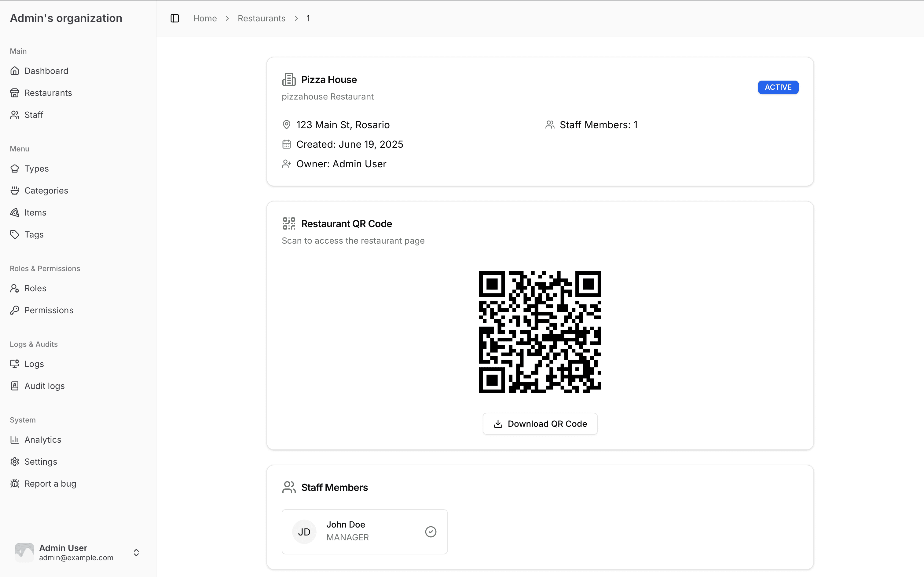Open the Staff menu item
924x577 pixels.
[x=34, y=115]
